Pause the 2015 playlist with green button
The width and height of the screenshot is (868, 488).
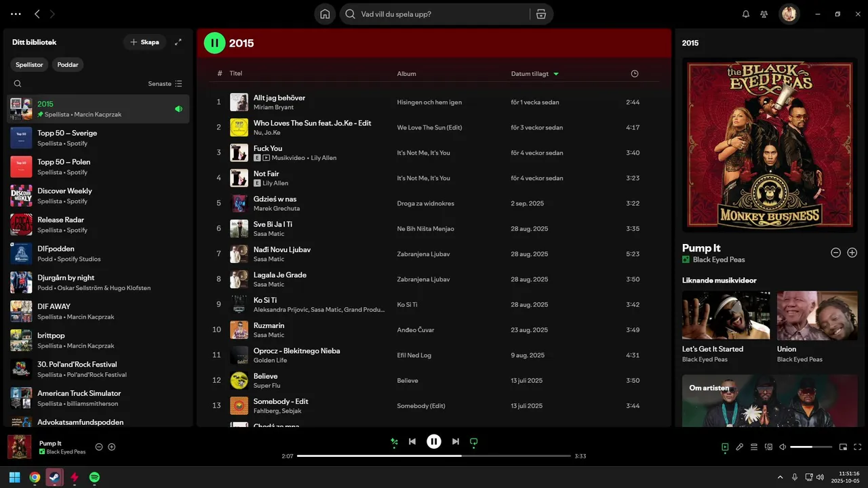(x=215, y=43)
